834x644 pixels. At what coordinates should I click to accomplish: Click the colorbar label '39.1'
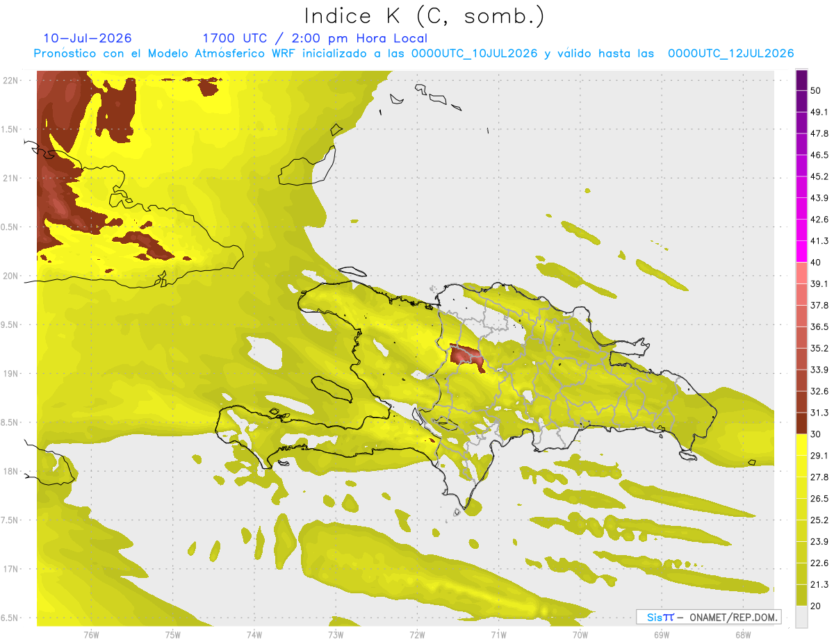pos(819,283)
